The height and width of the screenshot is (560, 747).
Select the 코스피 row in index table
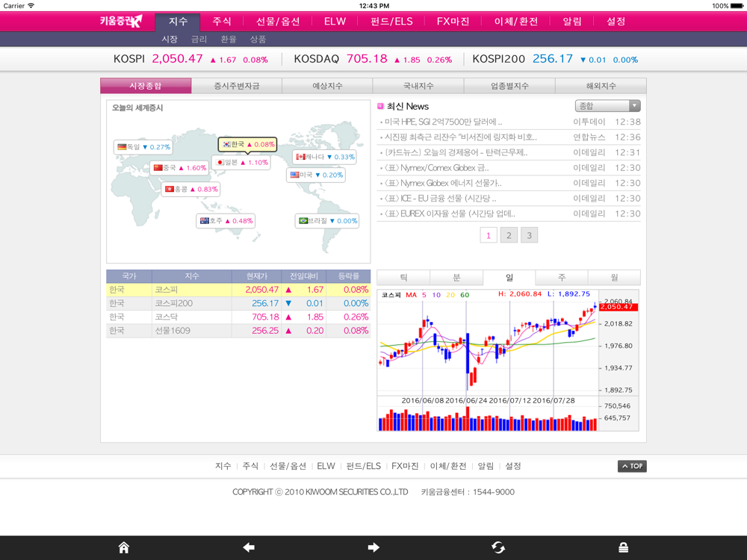click(238, 290)
